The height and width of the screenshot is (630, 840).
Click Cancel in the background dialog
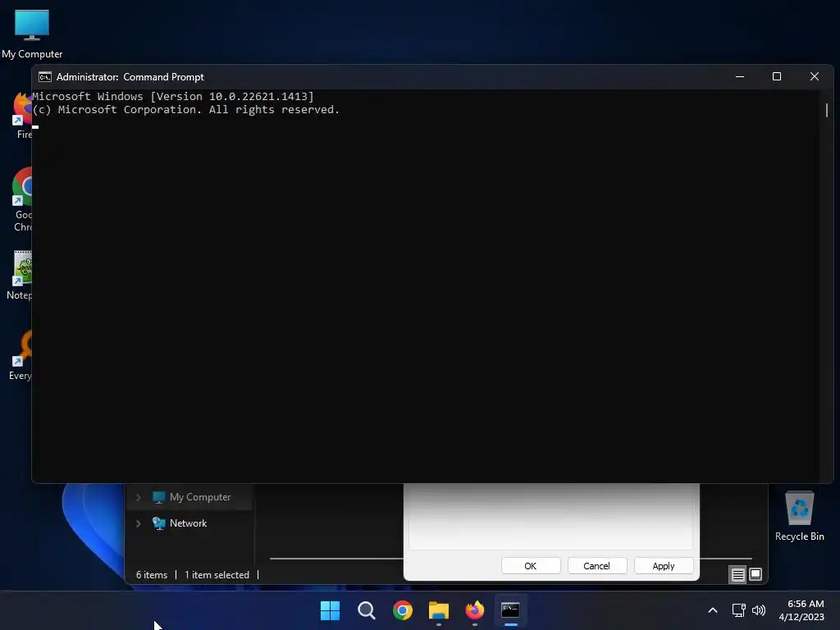coord(597,566)
